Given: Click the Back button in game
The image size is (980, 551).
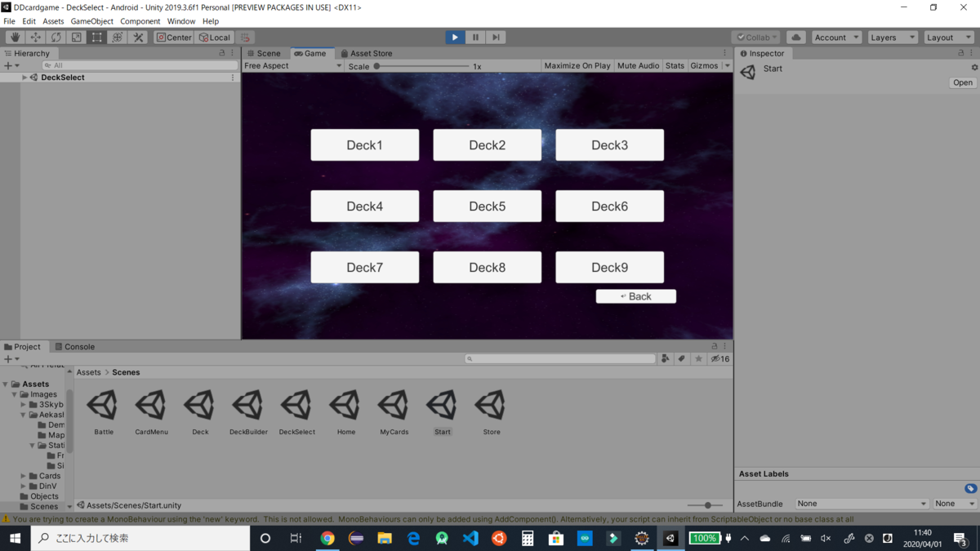Looking at the screenshot, I should [x=636, y=296].
